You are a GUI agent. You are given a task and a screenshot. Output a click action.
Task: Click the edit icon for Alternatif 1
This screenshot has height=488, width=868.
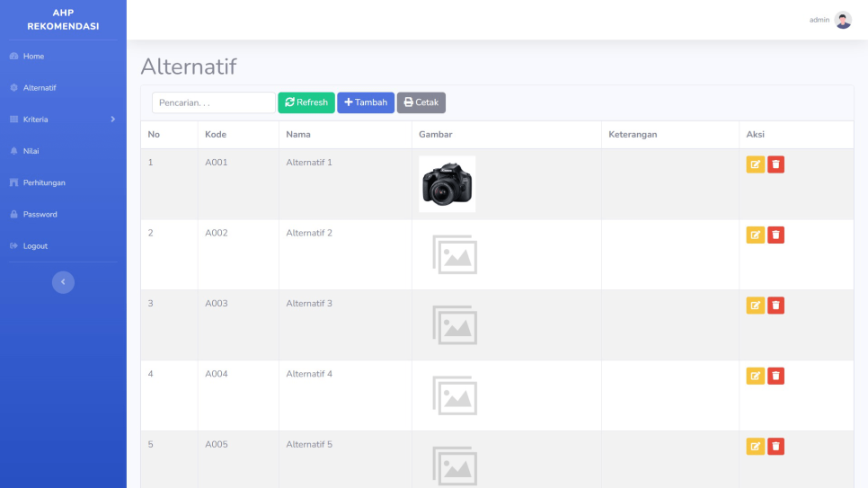pos(756,164)
